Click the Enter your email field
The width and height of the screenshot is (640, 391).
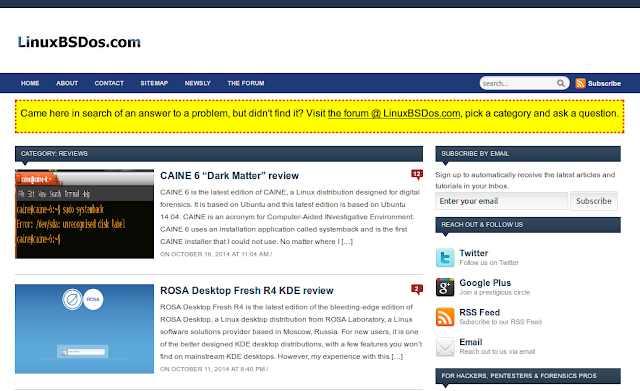(502, 201)
